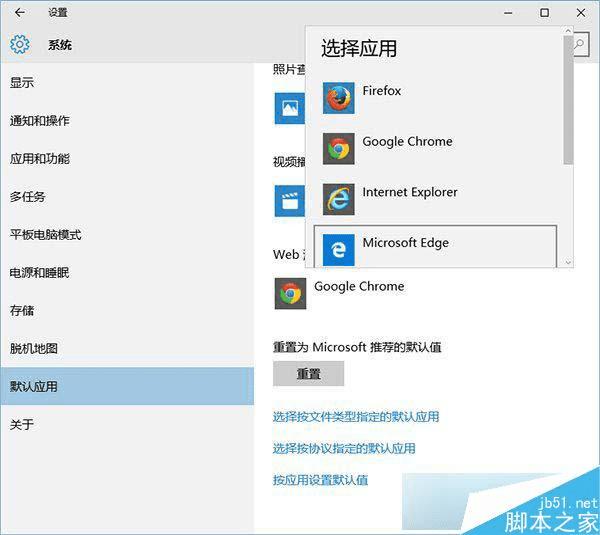Click the app list scrollbar thumb
600x535 pixels.
pyautogui.click(x=568, y=100)
